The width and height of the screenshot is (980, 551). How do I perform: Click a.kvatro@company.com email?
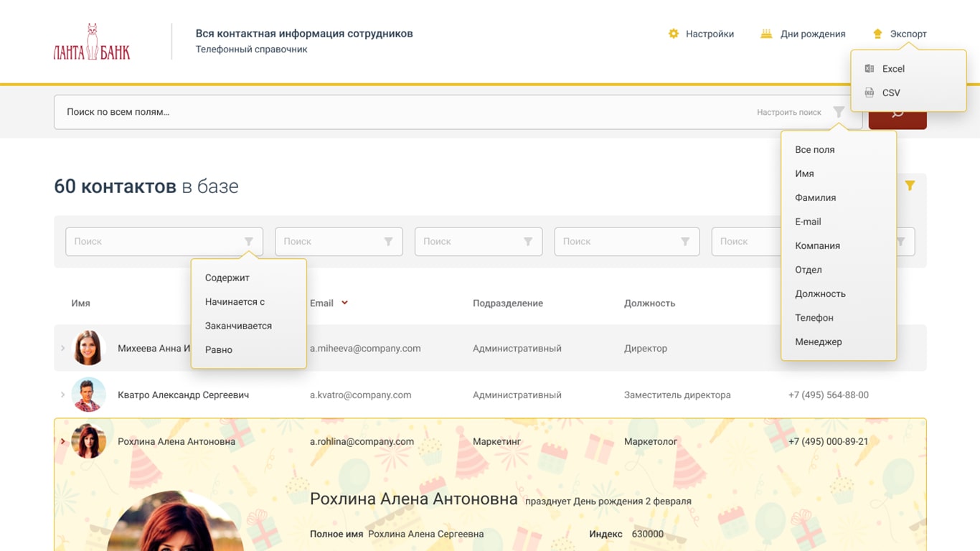pyautogui.click(x=360, y=395)
